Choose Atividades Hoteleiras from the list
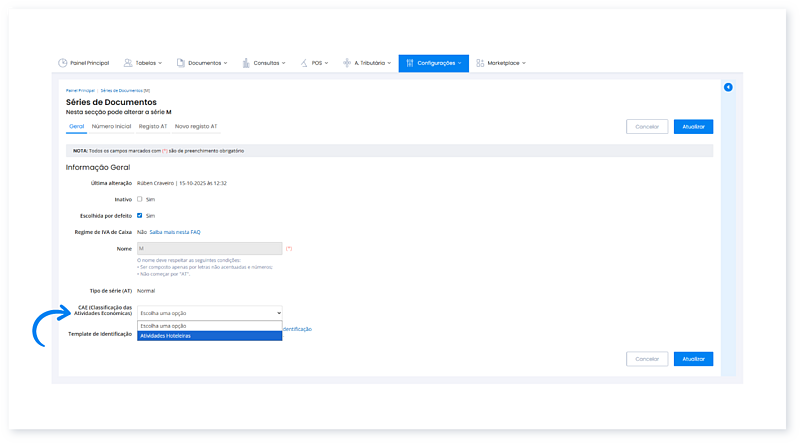Image resolution: width=800 pixels, height=444 pixels. [x=209, y=336]
